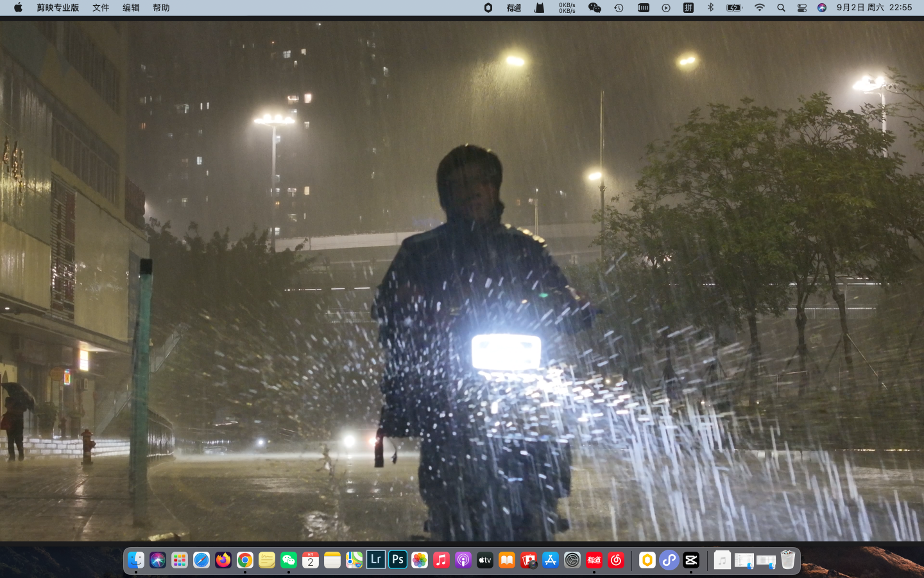This screenshot has height=578, width=924.
Task: Click the memory-chip menu bar icon
Action: 643,8
